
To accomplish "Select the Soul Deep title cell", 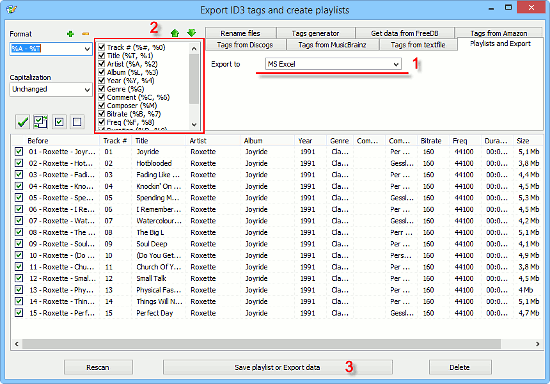I will point(152,244).
